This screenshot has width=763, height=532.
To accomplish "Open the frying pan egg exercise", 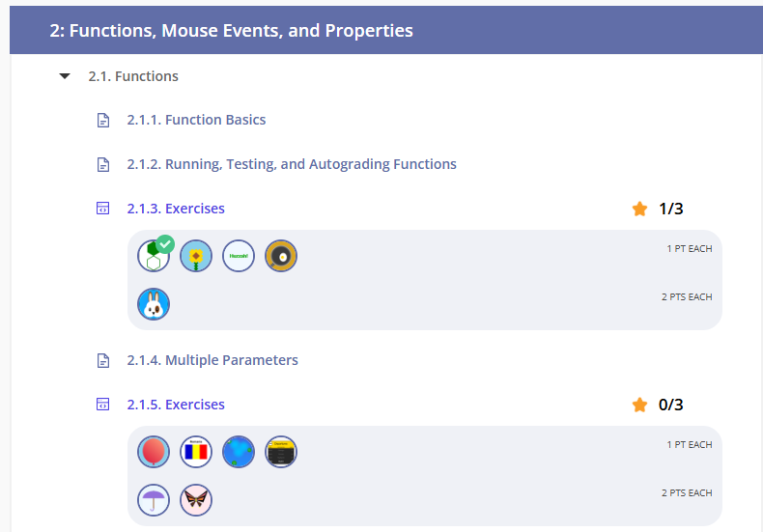I will [x=281, y=256].
